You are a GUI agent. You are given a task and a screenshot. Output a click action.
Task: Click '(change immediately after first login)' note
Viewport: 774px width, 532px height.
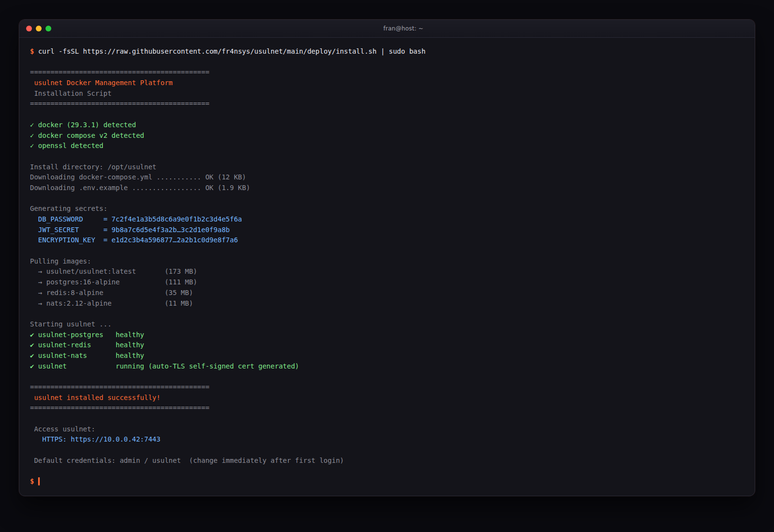point(267,460)
